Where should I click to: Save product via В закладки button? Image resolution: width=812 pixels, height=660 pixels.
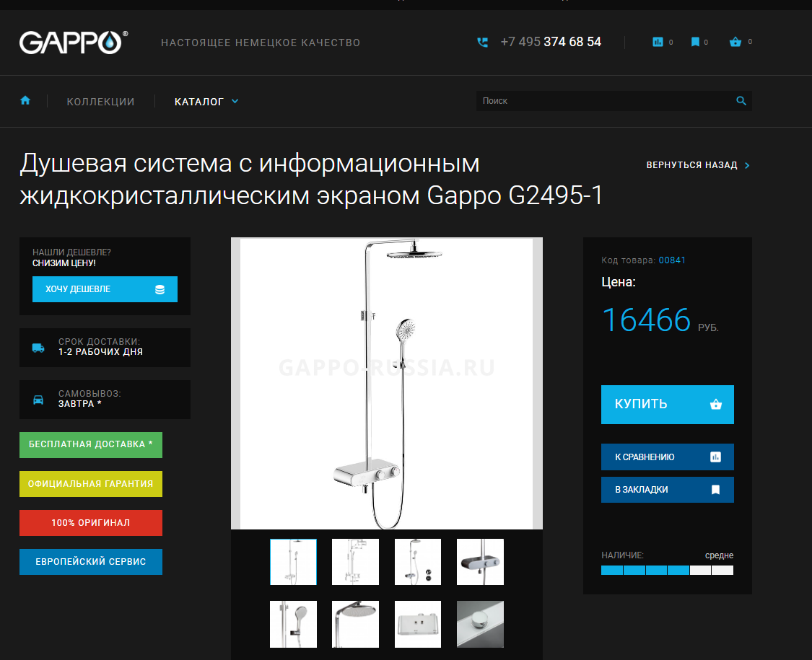click(x=667, y=490)
